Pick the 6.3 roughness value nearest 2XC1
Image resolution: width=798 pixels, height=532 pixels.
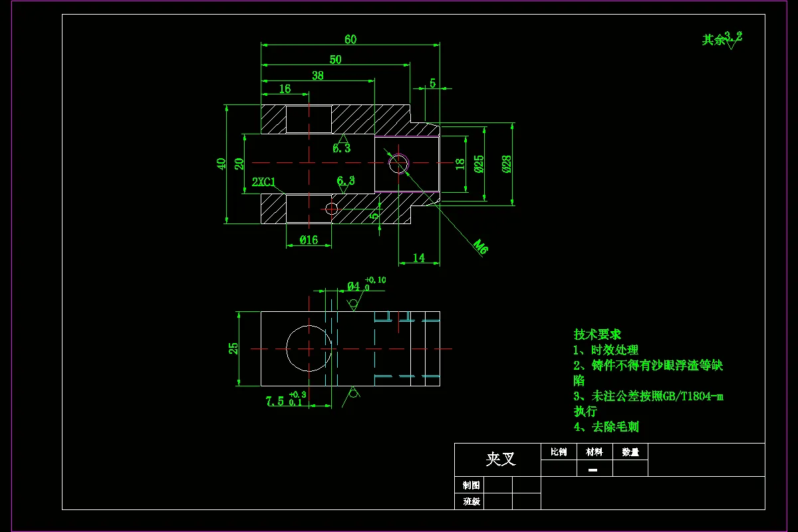click(x=345, y=181)
